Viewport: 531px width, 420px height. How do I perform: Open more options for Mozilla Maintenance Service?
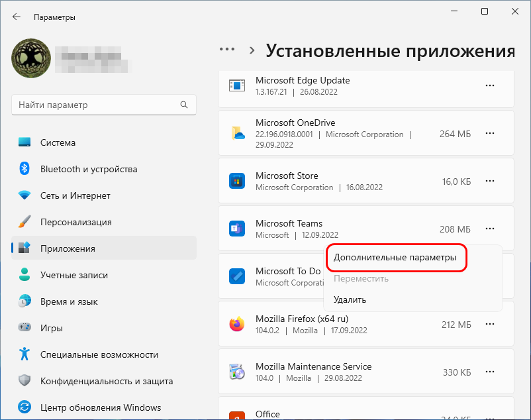[490, 372]
